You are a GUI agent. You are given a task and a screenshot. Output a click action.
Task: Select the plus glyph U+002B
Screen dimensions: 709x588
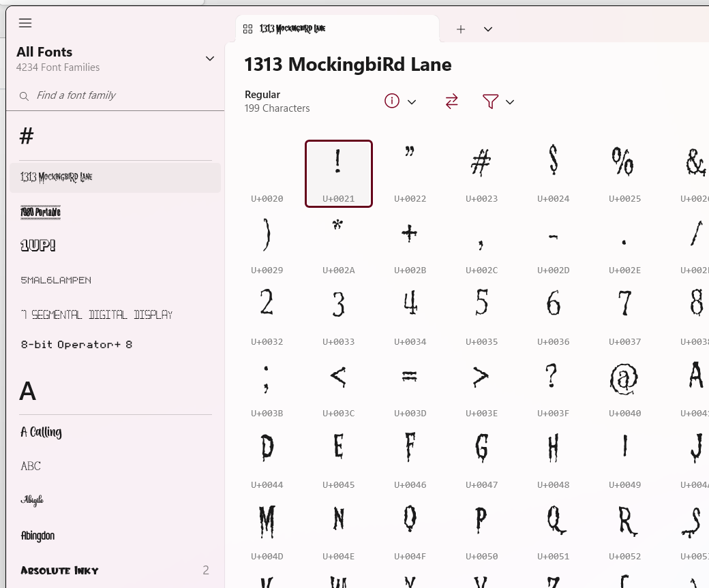point(410,245)
